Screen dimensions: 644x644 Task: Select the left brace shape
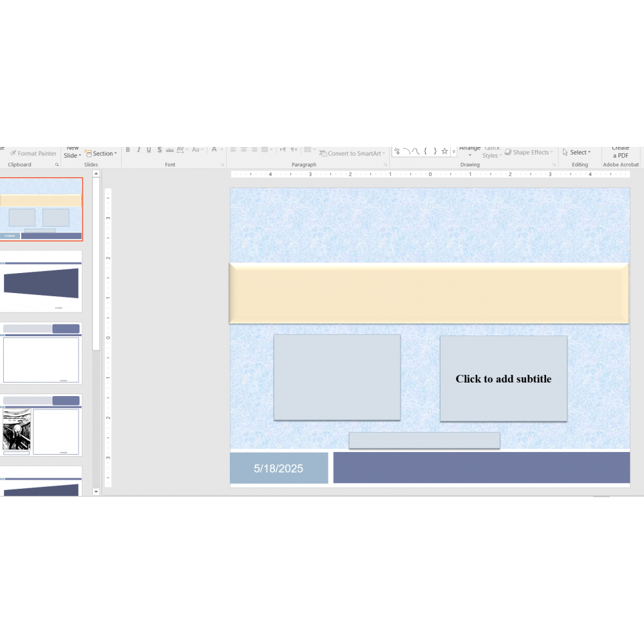425,151
